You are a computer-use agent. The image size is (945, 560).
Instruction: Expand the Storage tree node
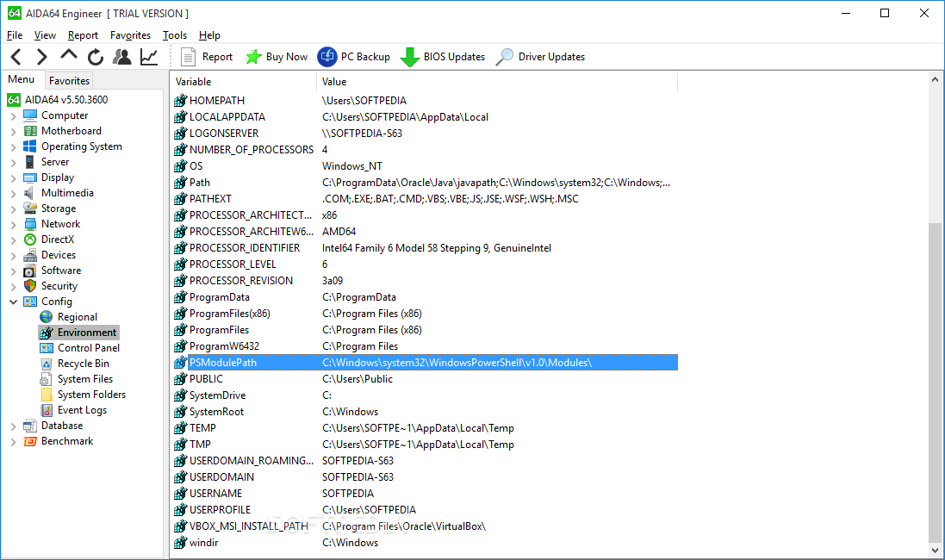pyautogui.click(x=13, y=209)
